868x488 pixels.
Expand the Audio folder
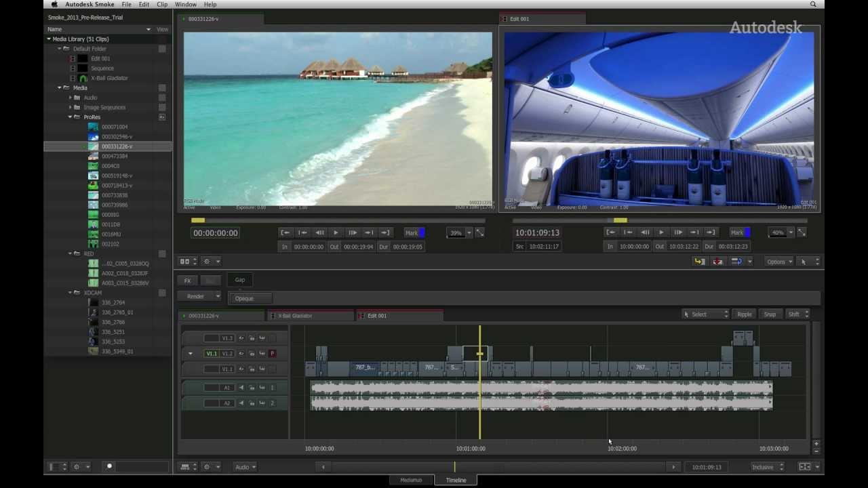pyautogui.click(x=70, y=98)
